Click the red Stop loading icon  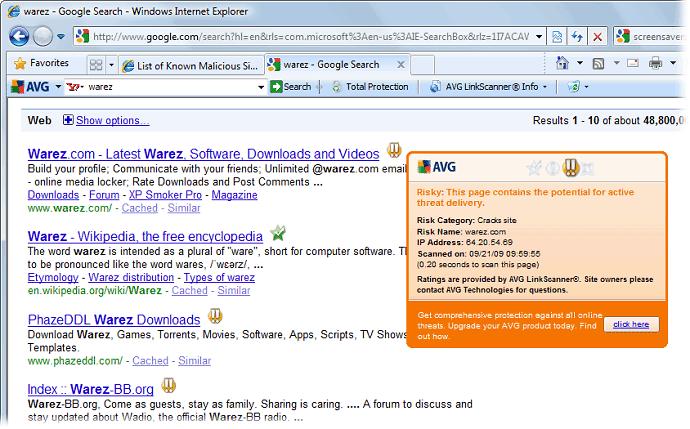(x=597, y=37)
